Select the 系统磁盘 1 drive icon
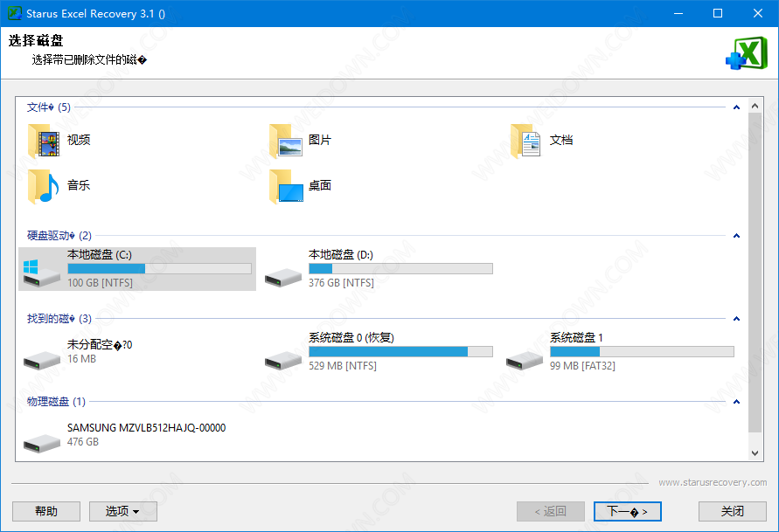 coord(525,360)
